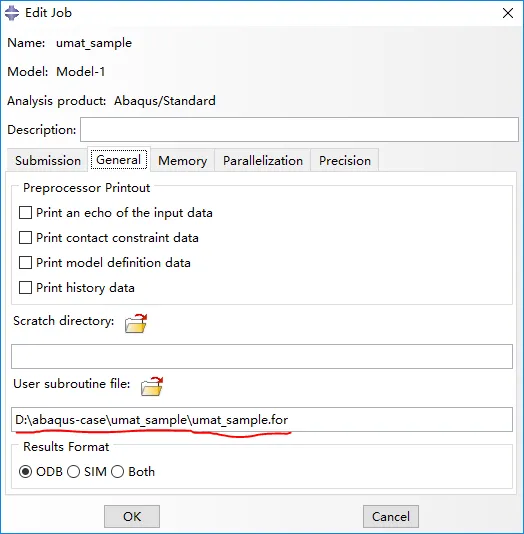Image resolution: width=524 pixels, height=534 pixels.
Task: Browse for user subroutine file icon
Action: pyautogui.click(x=152, y=386)
